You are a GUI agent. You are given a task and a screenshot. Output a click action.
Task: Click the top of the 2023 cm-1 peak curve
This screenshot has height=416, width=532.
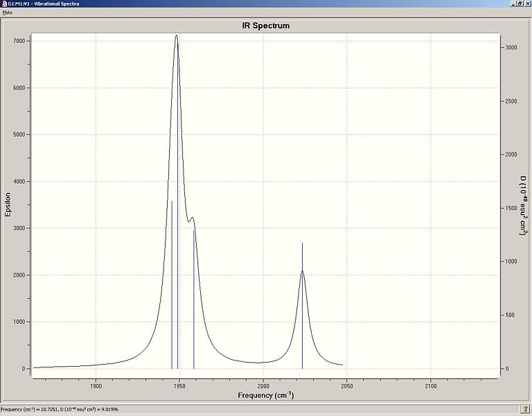click(x=302, y=271)
